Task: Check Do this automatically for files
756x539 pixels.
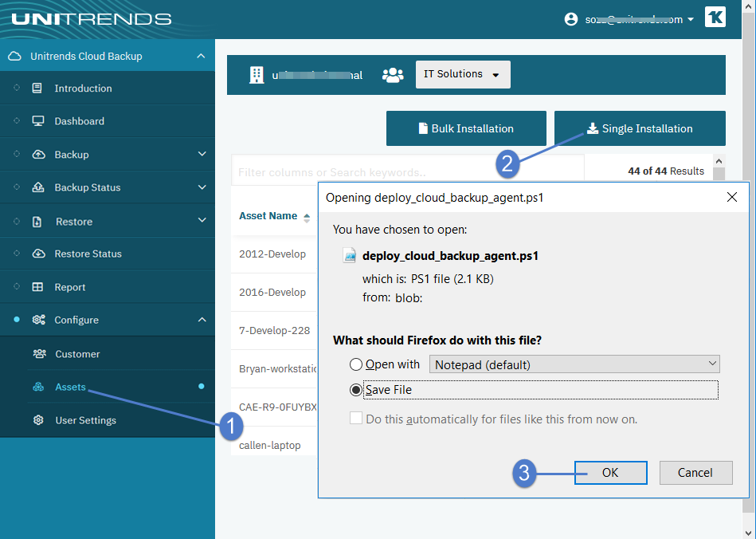Action: 356,418
